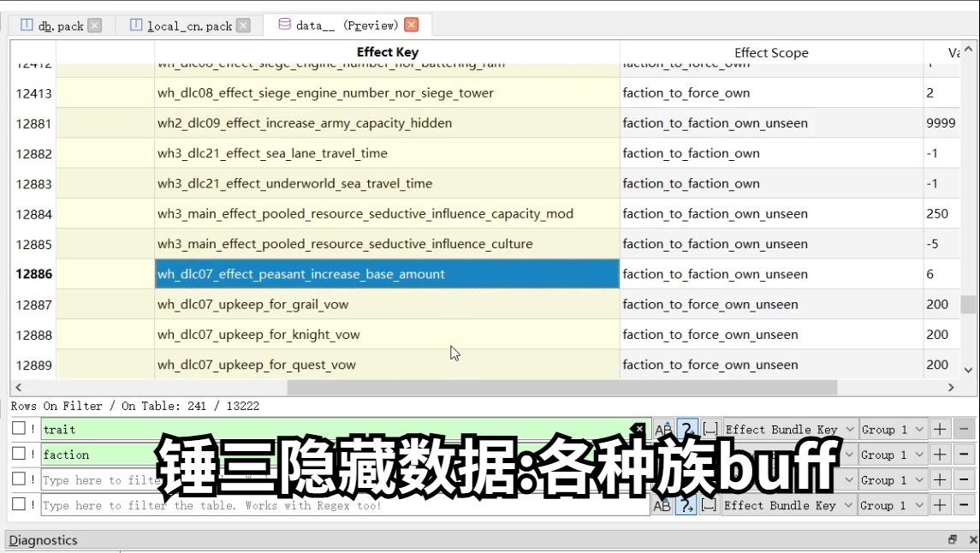Open Effect Bundle Key column dropdown on bottom row
This screenshot has width=980, height=553.
[x=789, y=506]
